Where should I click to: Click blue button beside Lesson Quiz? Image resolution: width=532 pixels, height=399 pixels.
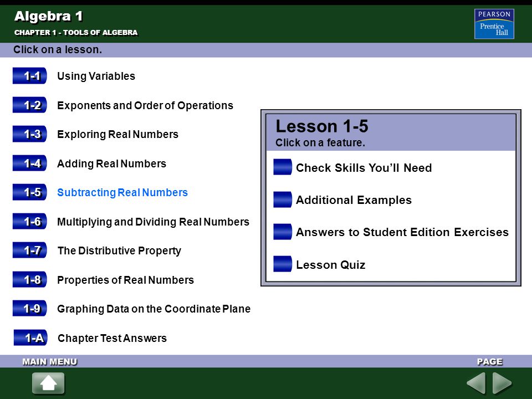pos(283,264)
